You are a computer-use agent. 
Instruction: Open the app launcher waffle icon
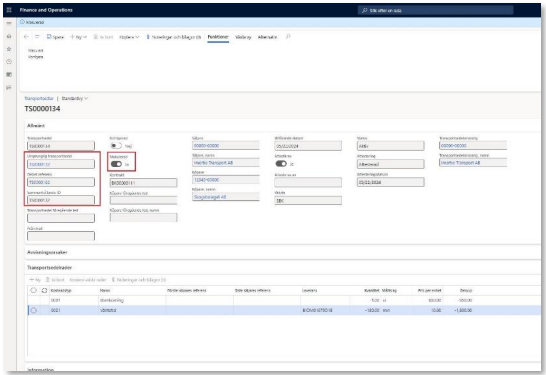[x=9, y=10]
